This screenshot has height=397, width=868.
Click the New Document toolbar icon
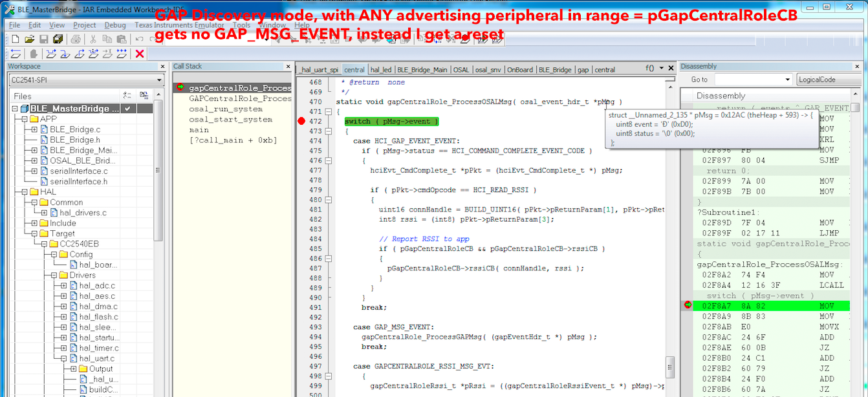click(x=15, y=39)
